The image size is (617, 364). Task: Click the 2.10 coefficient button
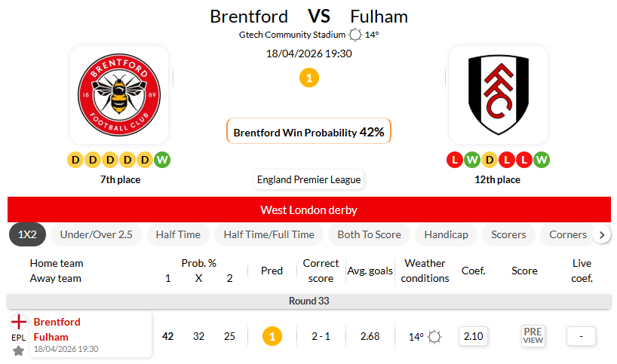pos(473,336)
